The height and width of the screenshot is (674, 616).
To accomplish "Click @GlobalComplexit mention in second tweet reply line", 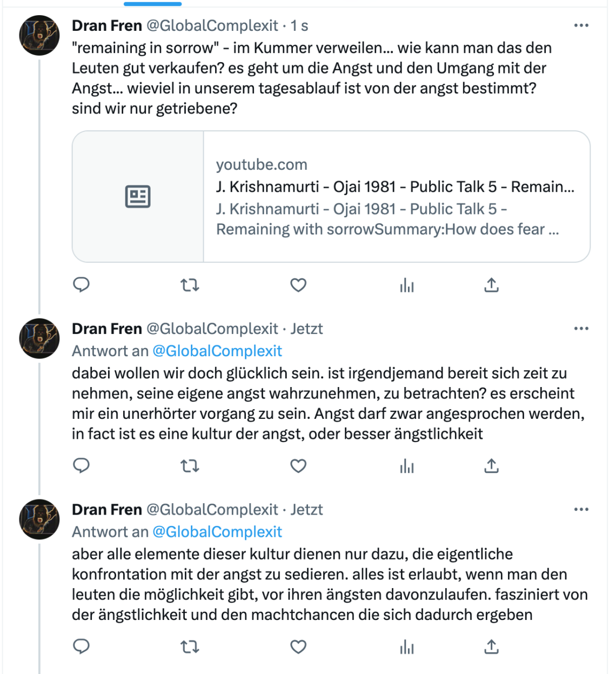I will coord(217,351).
